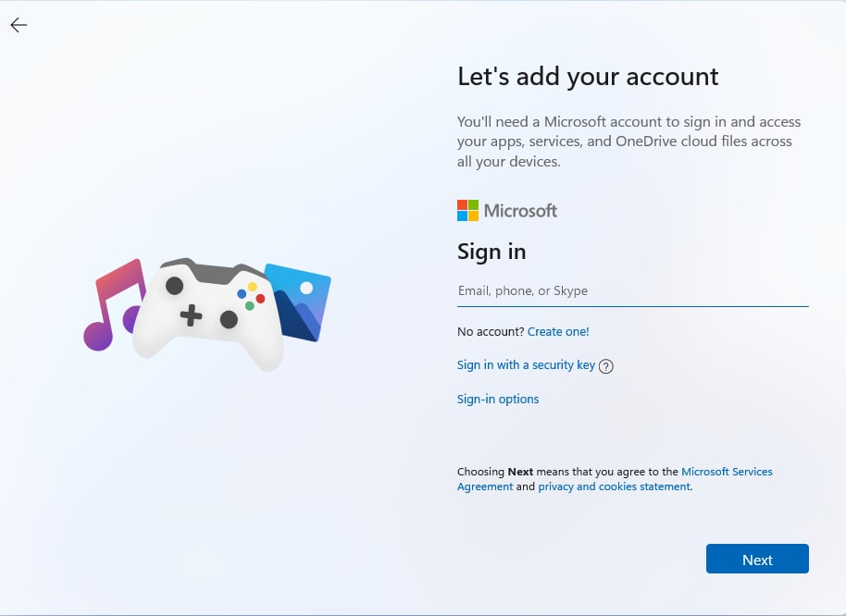Image resolution: width=846 pixels, height=616 pixels.
Task: Focus the Email, phone, or Skype field
Action: 632,291
